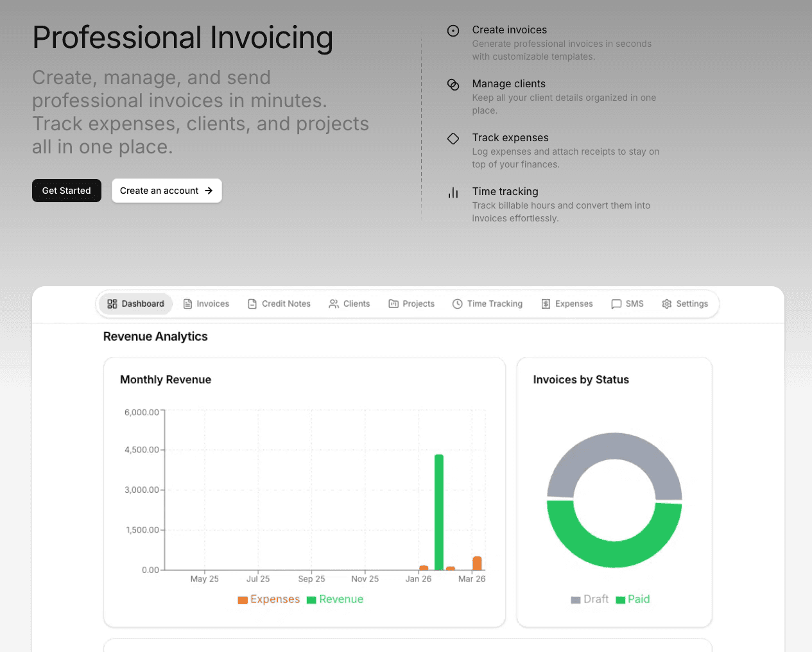812x652 pixels.
Task: Click the Manage clients icon
Action: [453, 85]
